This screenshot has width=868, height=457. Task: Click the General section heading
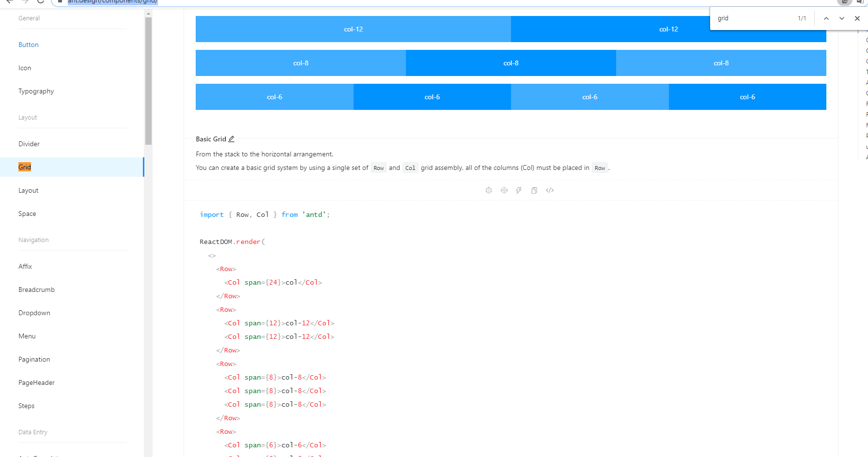[x=29, y=18]
